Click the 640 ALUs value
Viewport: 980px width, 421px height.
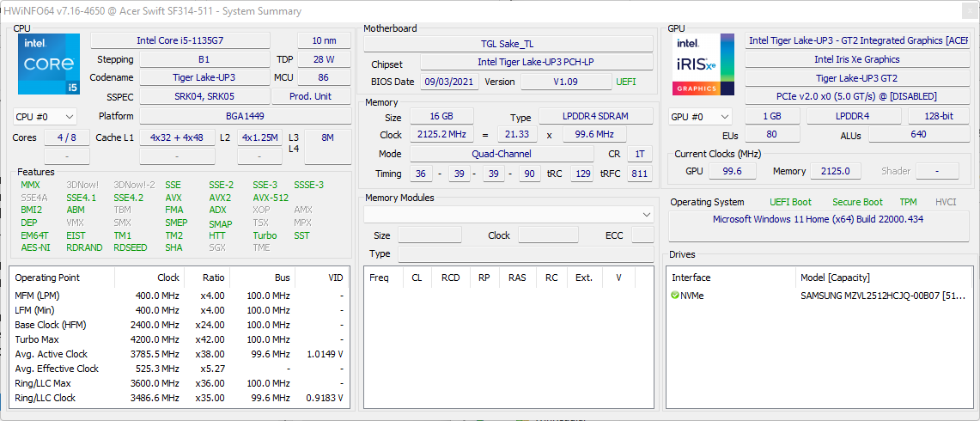tap(918, 135)
